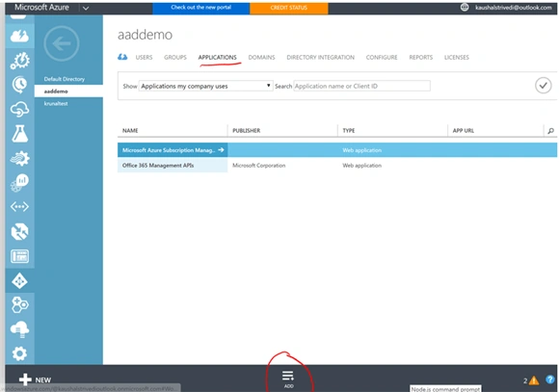Switch to the DOMAINS tab
This screenshot has width=559, height=392.
(x=262, y=58)
